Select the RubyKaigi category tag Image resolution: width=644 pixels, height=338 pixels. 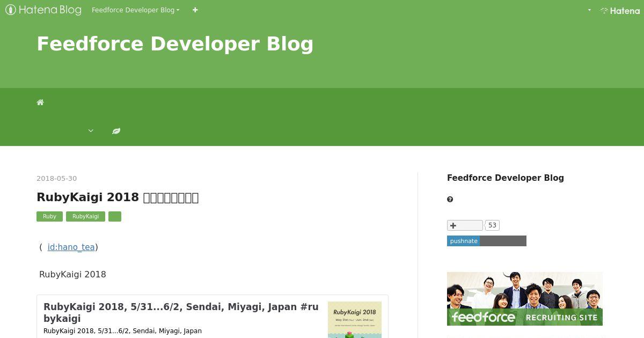click(85, 216)
